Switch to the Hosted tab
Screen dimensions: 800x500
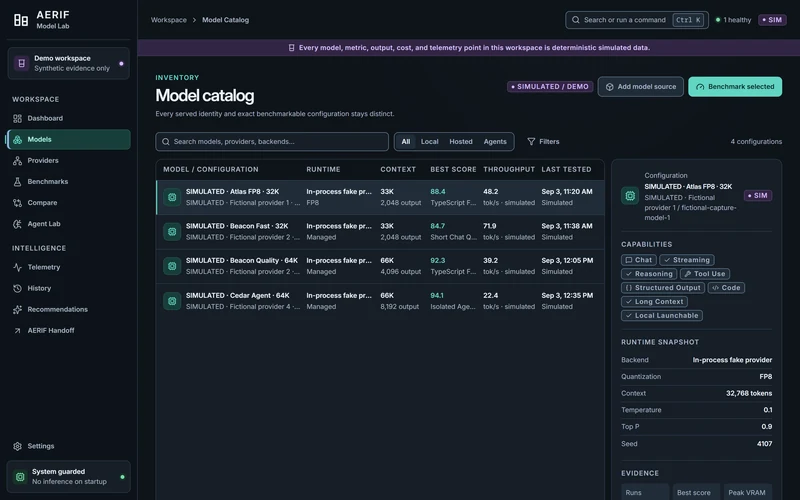(461, 142)
